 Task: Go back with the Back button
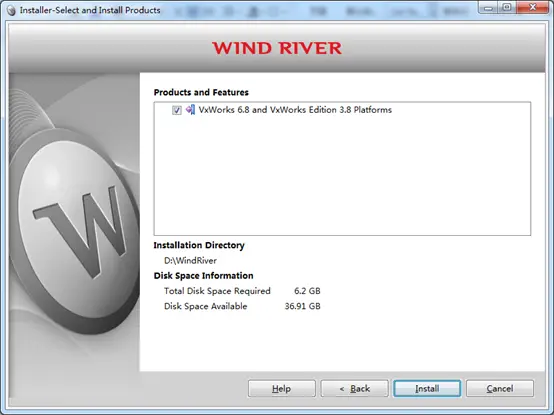[354, 389]
